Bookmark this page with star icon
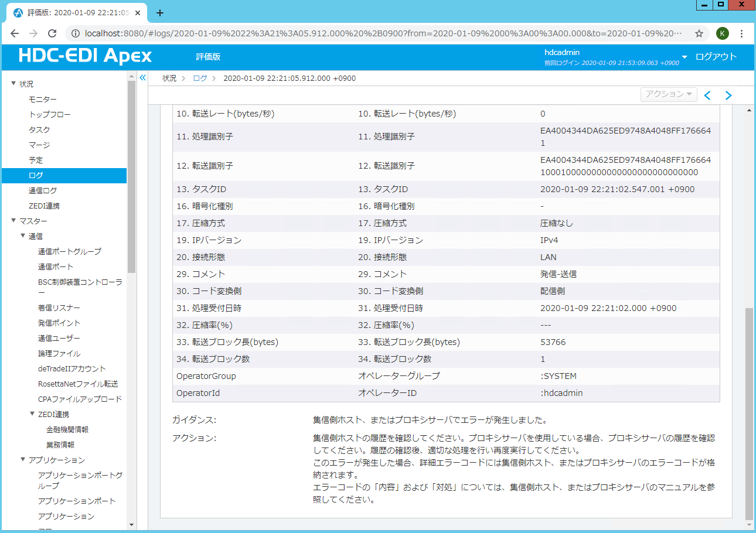756x533 pixels. (x=699, y=33)
